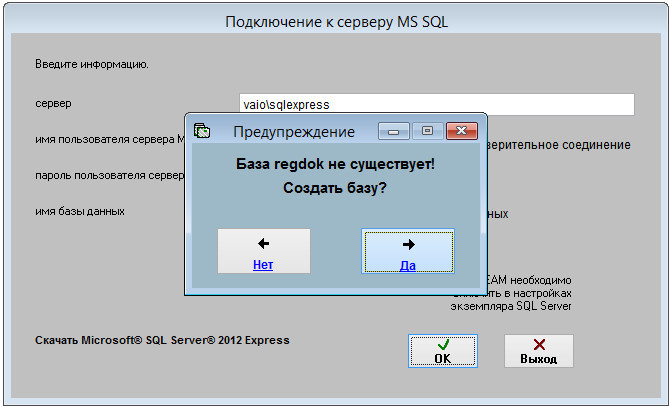669x407 pixels.
Task: Click the 'пароль пользователя сервера' label
Action: pyautogui.click(x=110, y=175)
